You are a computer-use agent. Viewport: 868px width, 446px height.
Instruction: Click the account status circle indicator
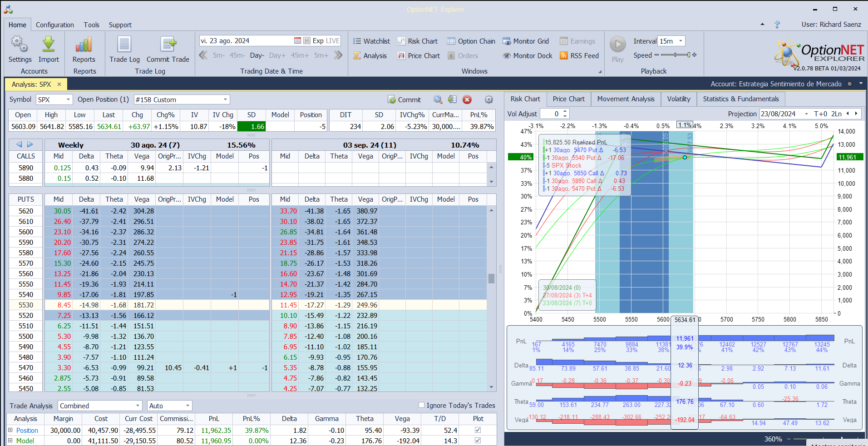(849, 84)
